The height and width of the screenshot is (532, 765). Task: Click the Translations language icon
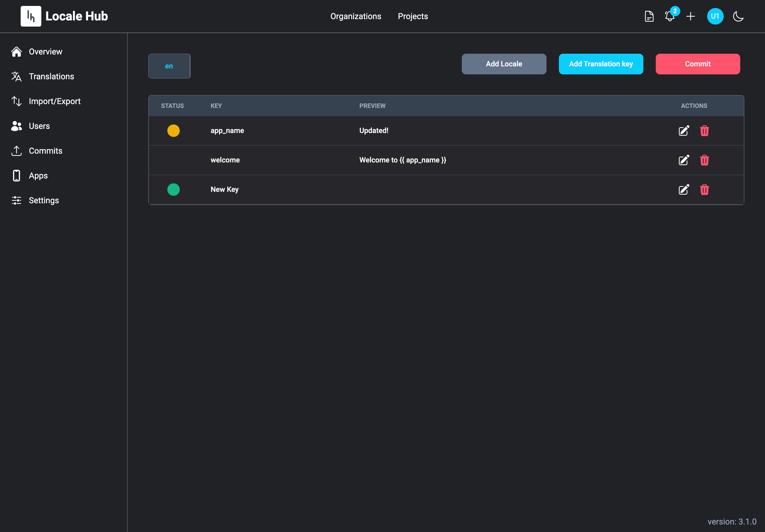tap(16, 76)
